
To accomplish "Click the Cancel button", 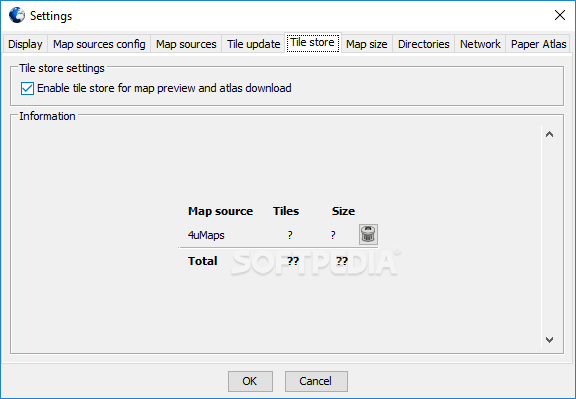I will pos(316,381).
